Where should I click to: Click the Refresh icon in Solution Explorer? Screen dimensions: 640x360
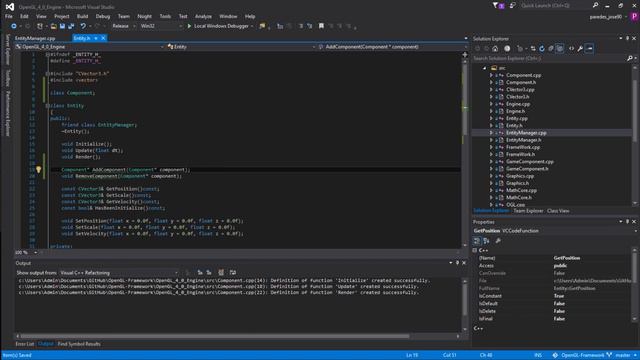tap(542, 49)
